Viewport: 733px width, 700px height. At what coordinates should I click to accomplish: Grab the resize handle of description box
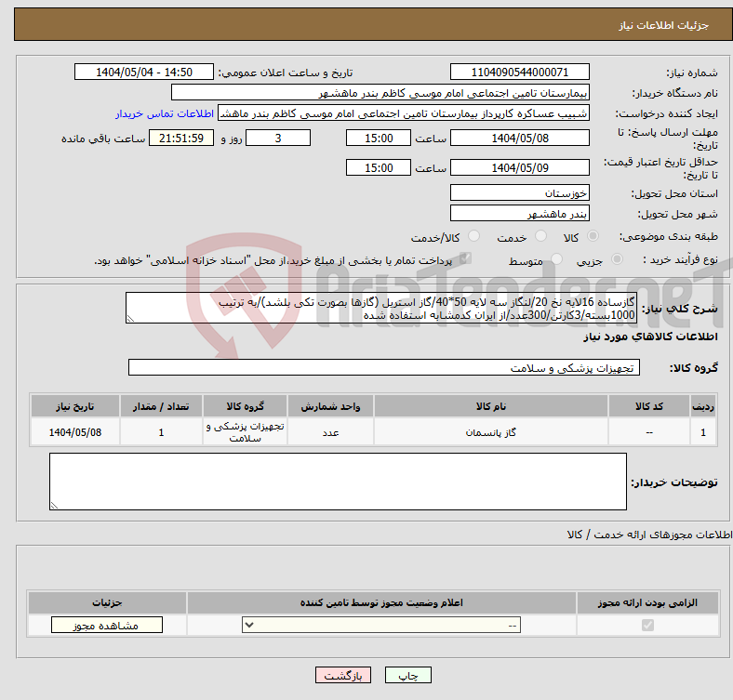pos(131,317)
